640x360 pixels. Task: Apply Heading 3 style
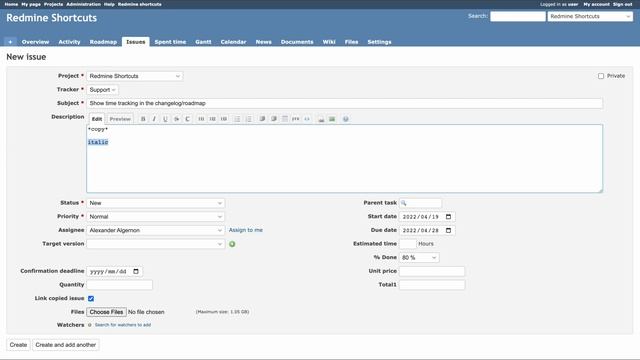[x=224, y=119]
